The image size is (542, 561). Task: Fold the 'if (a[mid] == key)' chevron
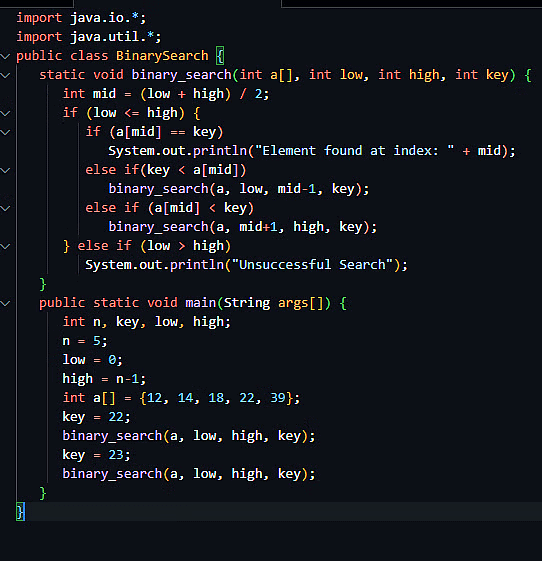pyautogui.click(x=5, y=132)
